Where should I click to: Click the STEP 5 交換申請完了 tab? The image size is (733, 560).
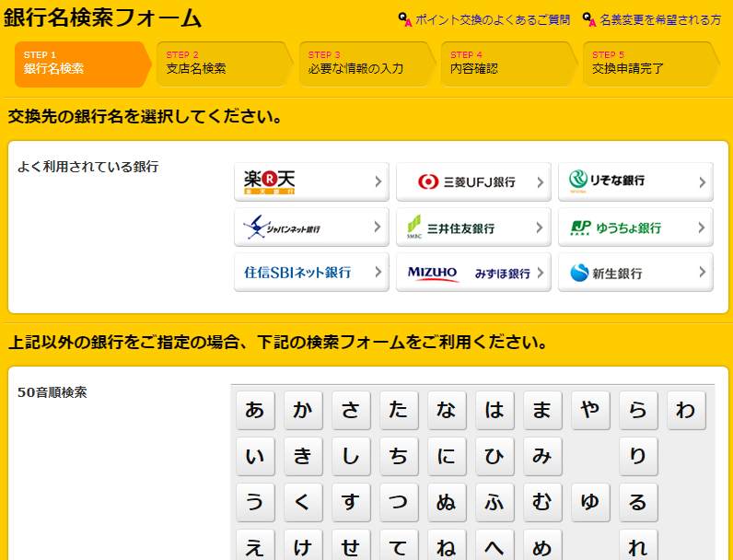[x=651, y=64]
